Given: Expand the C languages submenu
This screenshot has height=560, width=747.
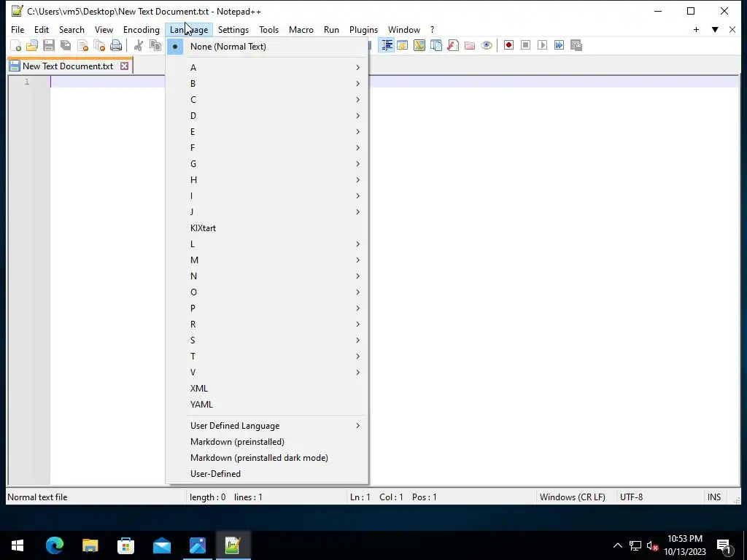Looking at the screenshot, I should [267, 99].
